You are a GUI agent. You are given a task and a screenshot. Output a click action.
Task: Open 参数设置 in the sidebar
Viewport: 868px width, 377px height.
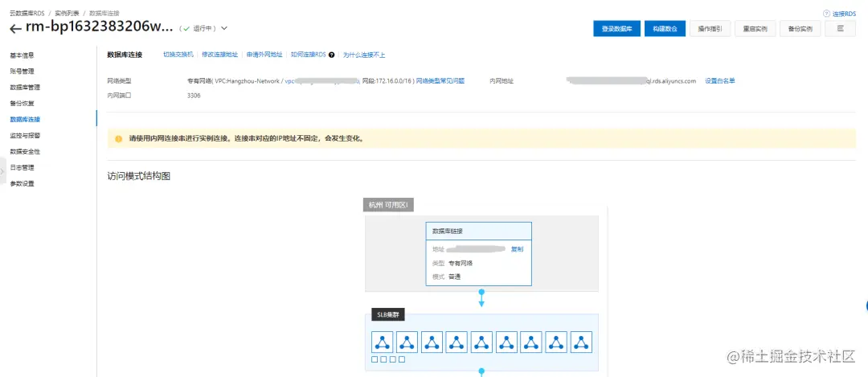coord(23,183)
